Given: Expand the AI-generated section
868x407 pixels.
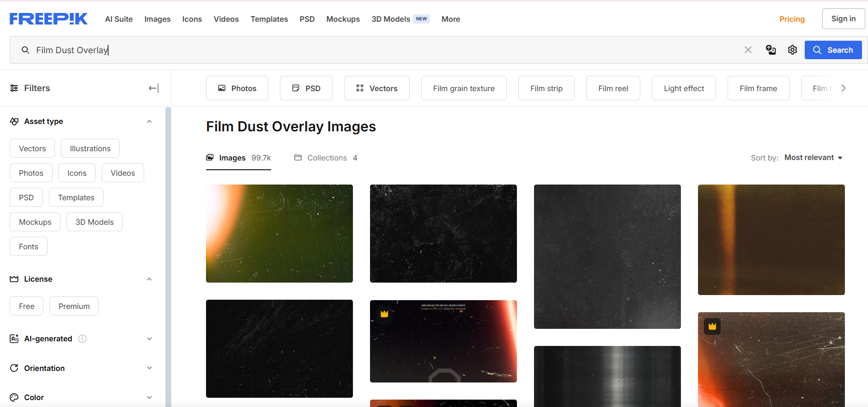Looking at the screenshot, I should pyautogui.click(x=149, y=339).
